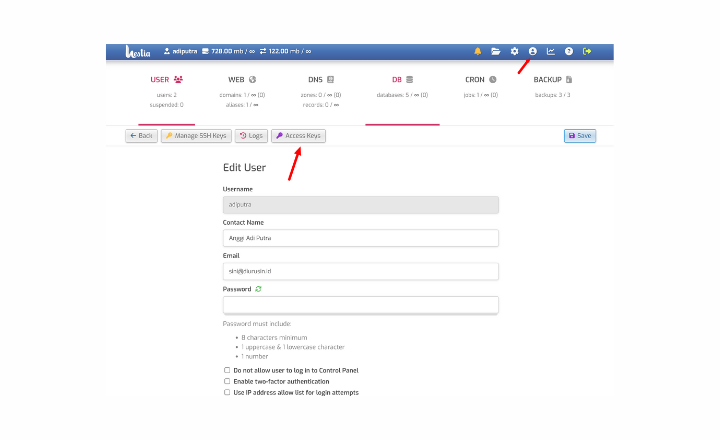This screenshot has width=720, height=440.
Task: Focus the Password input field
Action: (360, 305)
